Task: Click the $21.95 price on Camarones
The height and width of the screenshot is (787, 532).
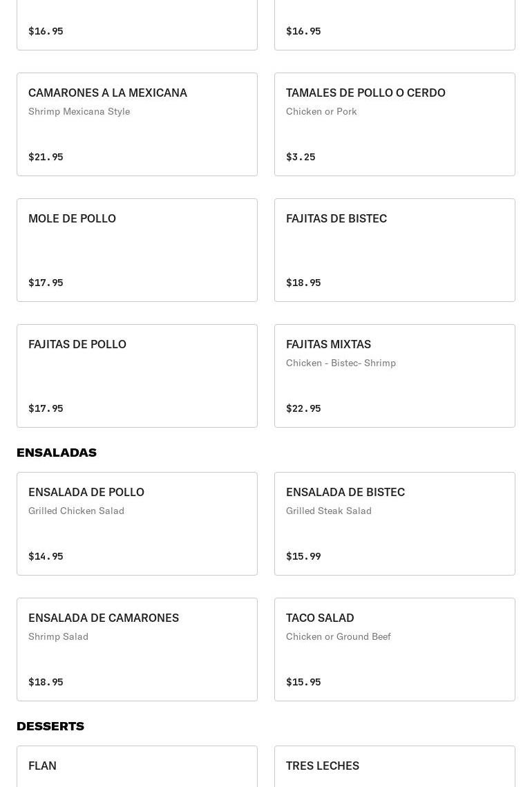Action: pos(46,157)
